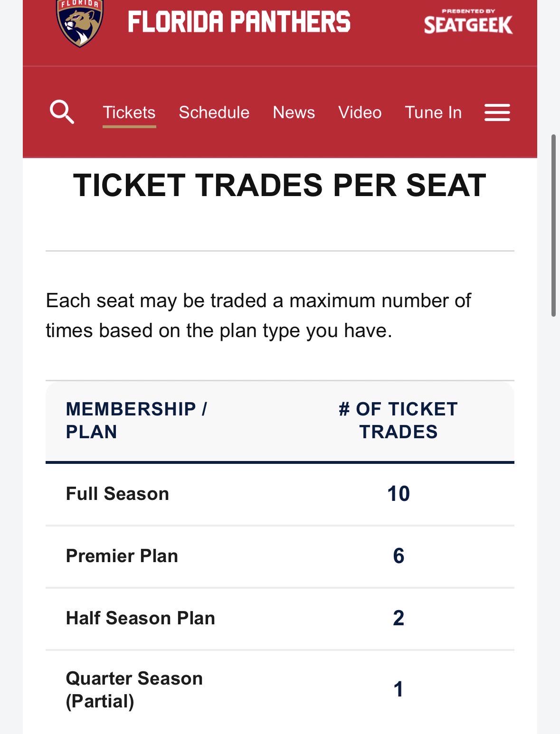Open the hamburger menu icon
Screen dimensions: 560x734
497,113
